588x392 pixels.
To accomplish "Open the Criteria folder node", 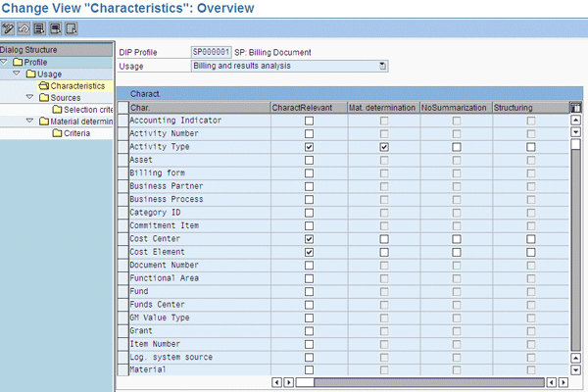I will [72, 133].
